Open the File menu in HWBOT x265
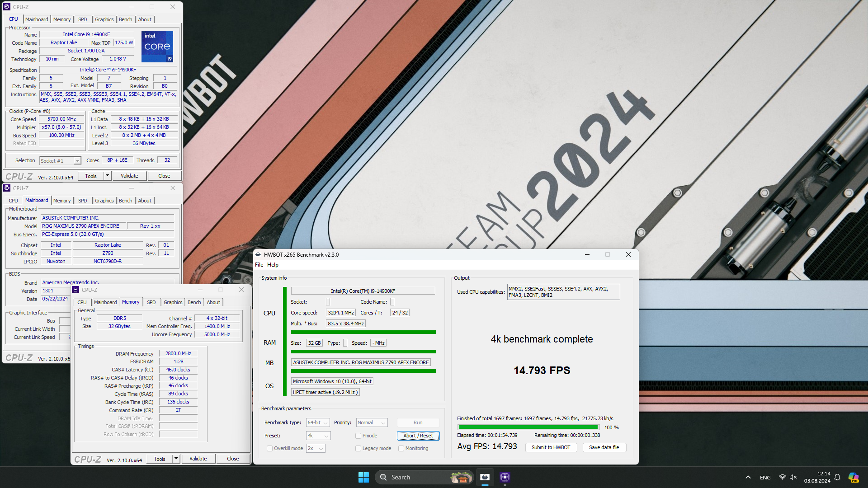868x488 pixels. [259, 265]
